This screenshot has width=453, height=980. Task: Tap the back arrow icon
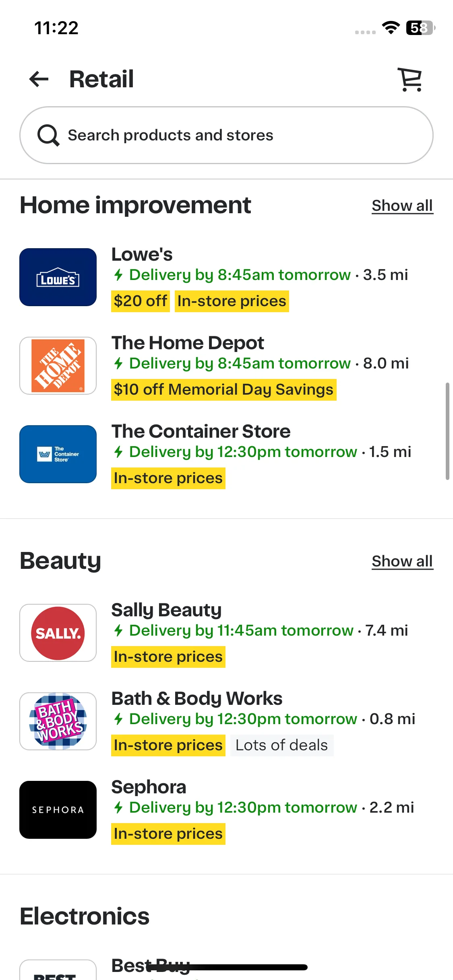39,79
